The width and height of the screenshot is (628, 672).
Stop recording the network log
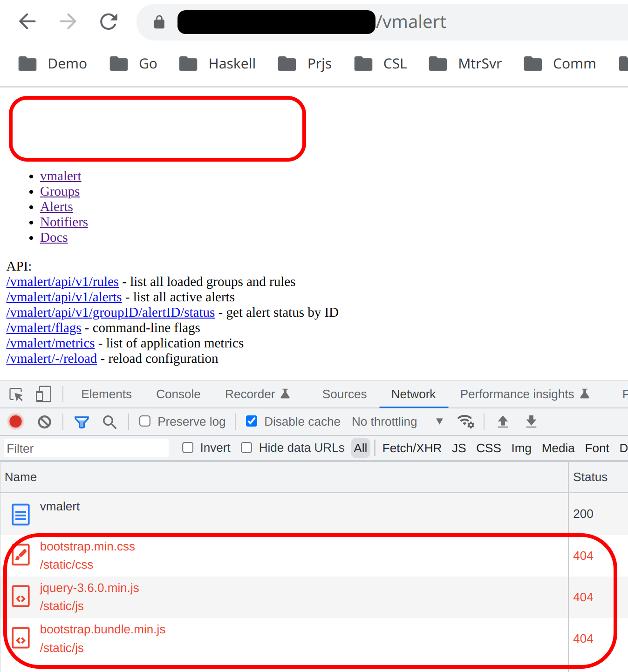pyautogui.click(x=15, y=421)
